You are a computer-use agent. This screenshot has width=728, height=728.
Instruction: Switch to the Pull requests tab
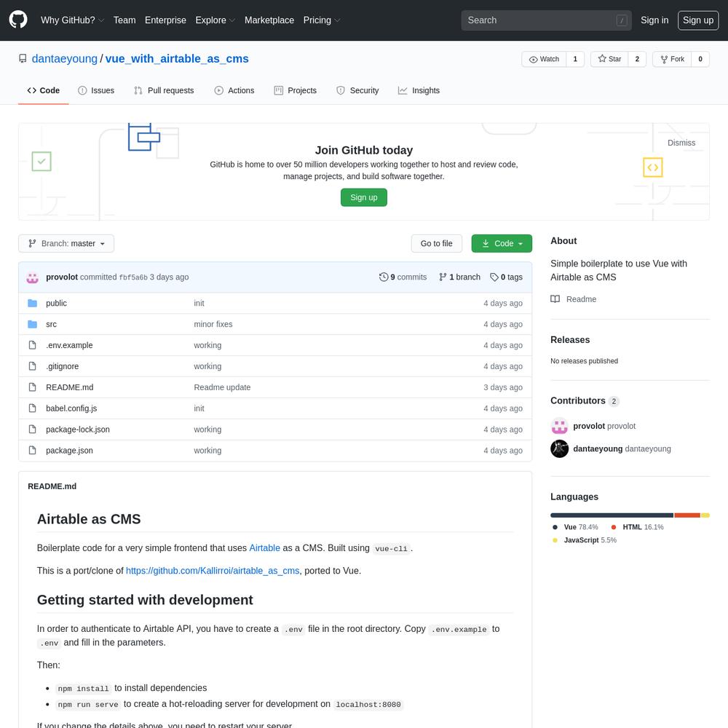click(x=164, y=90)
